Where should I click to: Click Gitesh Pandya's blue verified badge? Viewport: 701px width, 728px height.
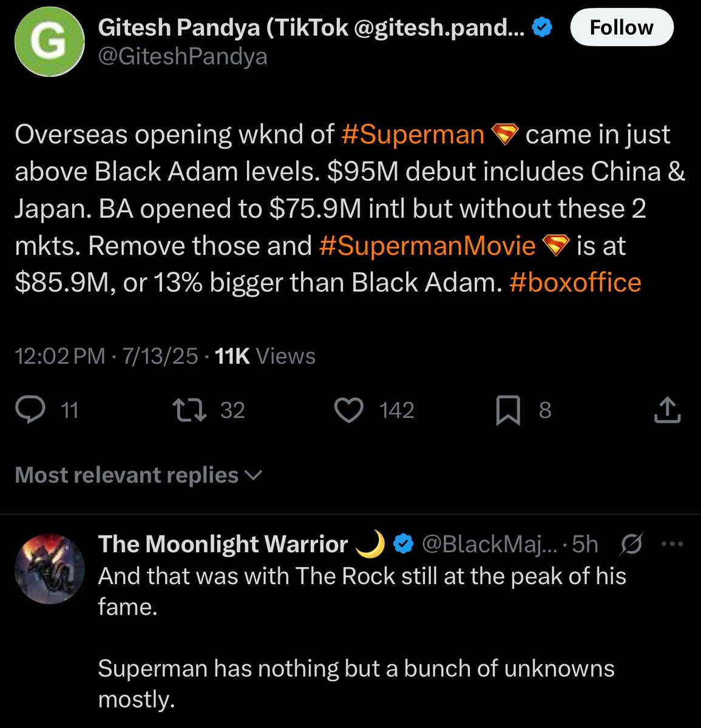[542, 27]
